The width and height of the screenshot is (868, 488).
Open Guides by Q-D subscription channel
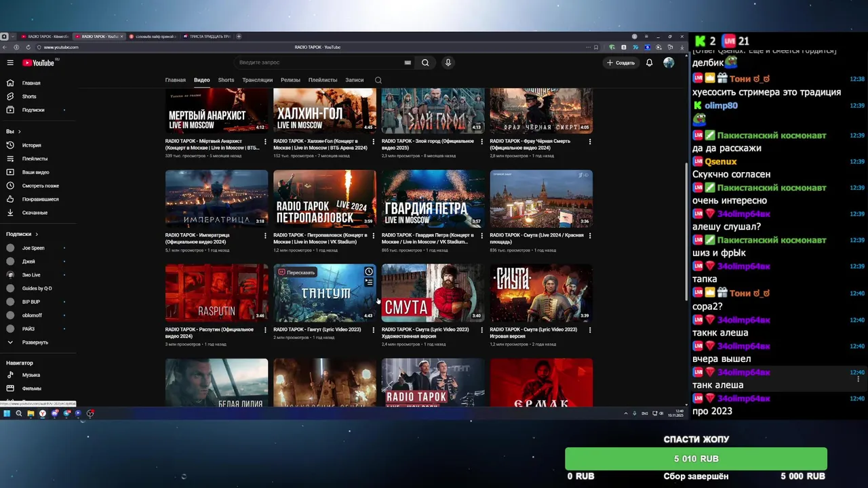point(37,289)
